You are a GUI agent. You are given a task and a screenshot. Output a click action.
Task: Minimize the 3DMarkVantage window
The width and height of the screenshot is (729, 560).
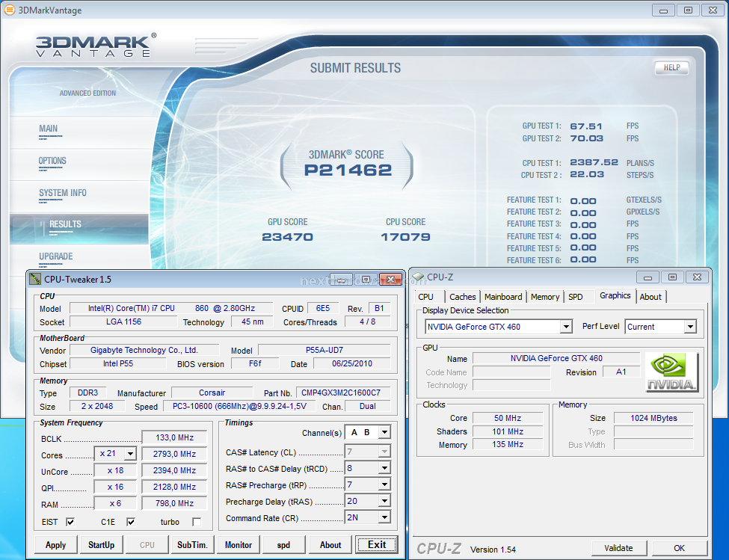point(663,10)
